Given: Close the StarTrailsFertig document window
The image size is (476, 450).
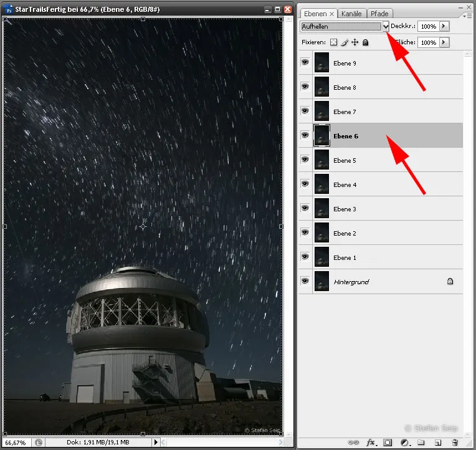Looking at the screenshot, I should [287, 9].
